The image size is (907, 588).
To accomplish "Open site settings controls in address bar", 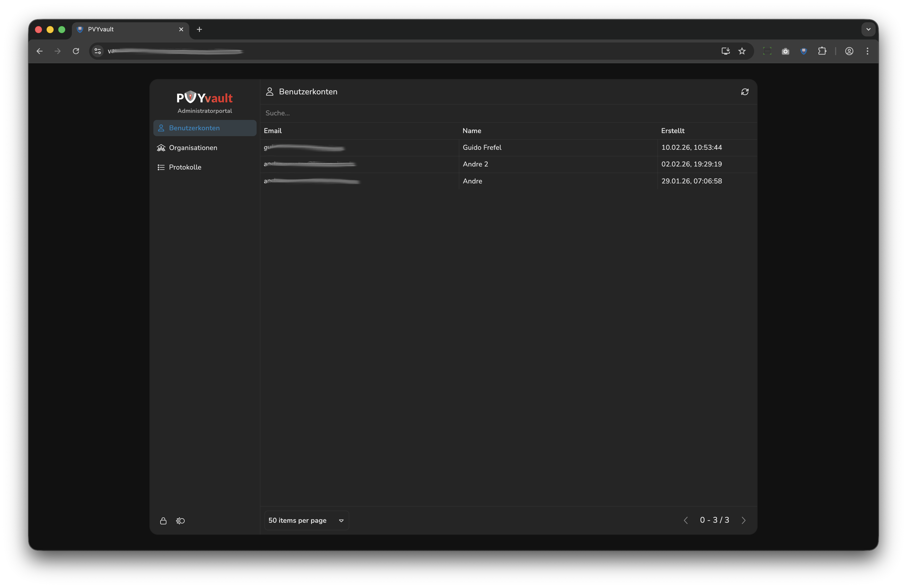I will tap(98, 51).
